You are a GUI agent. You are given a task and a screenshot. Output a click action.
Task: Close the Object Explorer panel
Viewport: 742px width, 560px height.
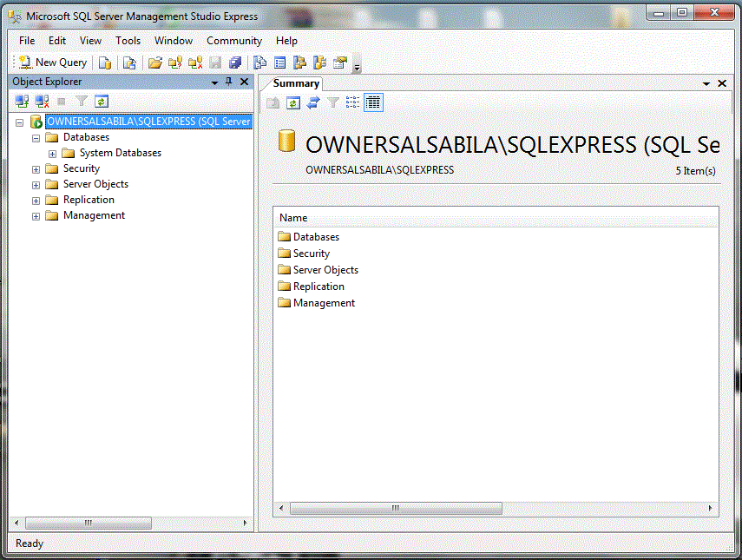(244, 82)
